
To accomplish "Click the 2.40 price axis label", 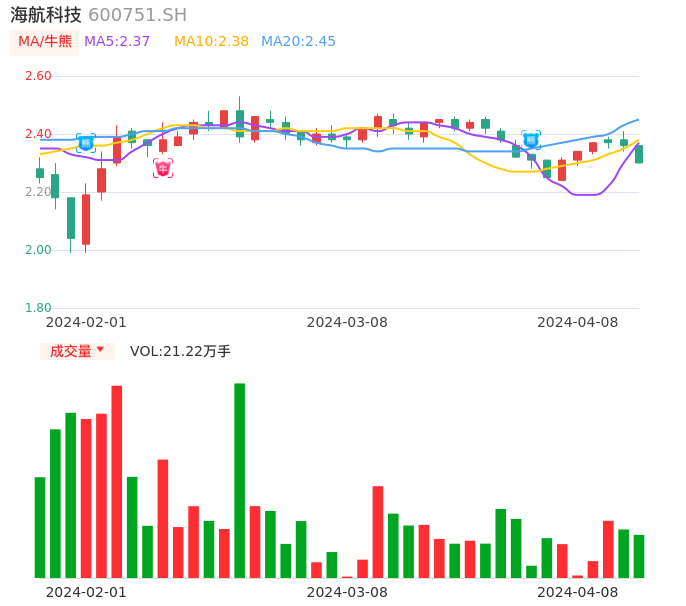I will click(38, 134).
